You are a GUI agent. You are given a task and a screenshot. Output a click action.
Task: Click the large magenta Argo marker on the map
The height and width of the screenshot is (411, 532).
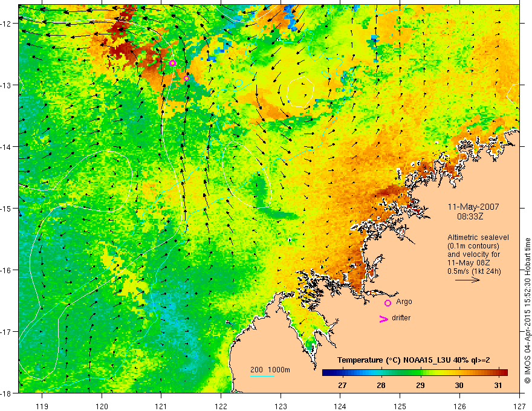(x=172, y=63)
